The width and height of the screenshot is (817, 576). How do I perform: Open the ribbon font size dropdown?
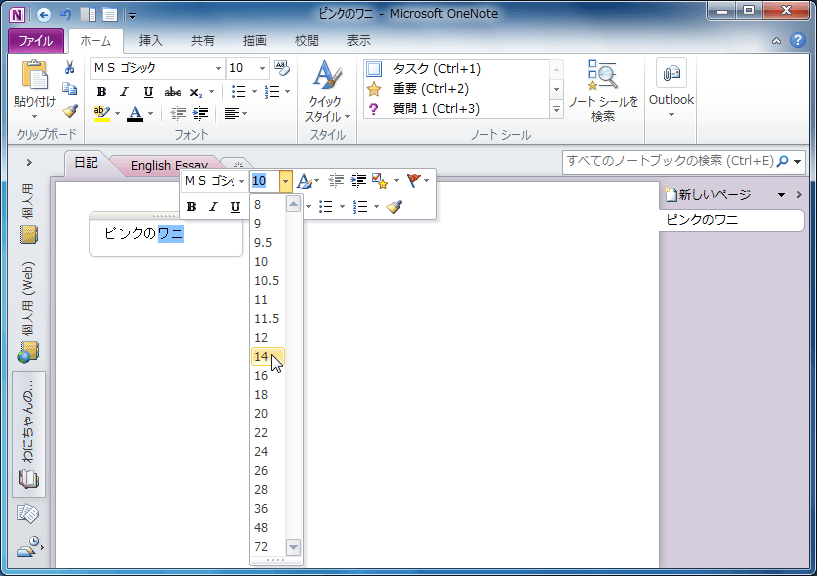[262, 68]
